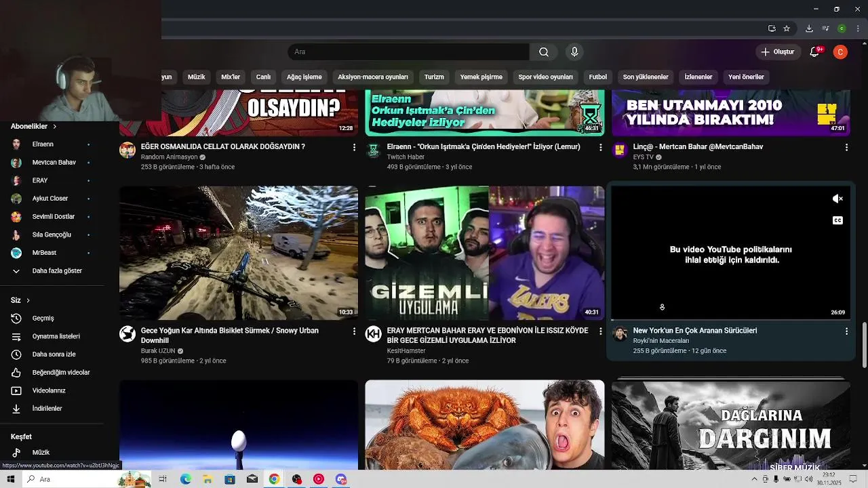Click the search magnifier button
Viewport: 868px width, 488px height.
544,52
